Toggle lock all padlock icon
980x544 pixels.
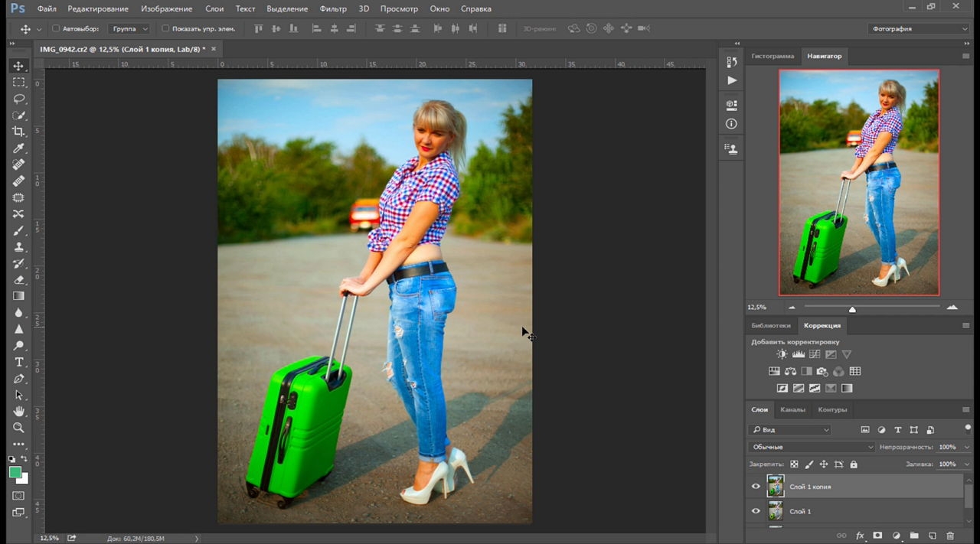854,464
